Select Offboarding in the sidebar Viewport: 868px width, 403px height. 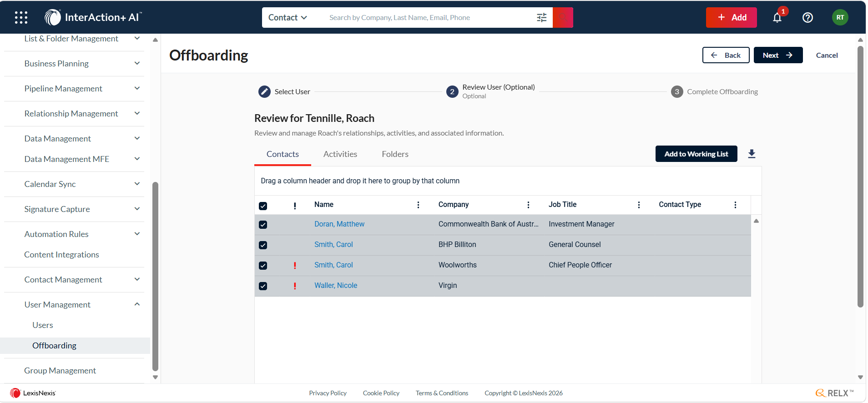(x=75, y=346)
